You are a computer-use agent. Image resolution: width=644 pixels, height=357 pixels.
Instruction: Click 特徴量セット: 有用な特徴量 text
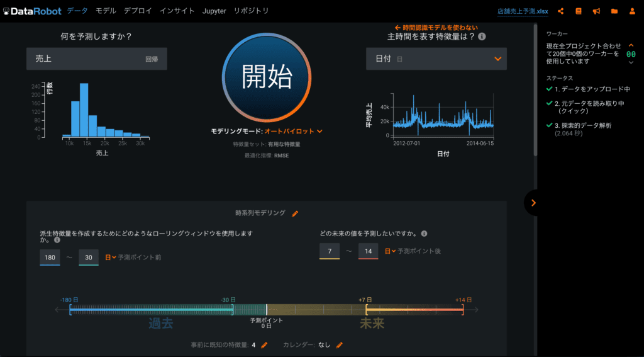(267, 144)
